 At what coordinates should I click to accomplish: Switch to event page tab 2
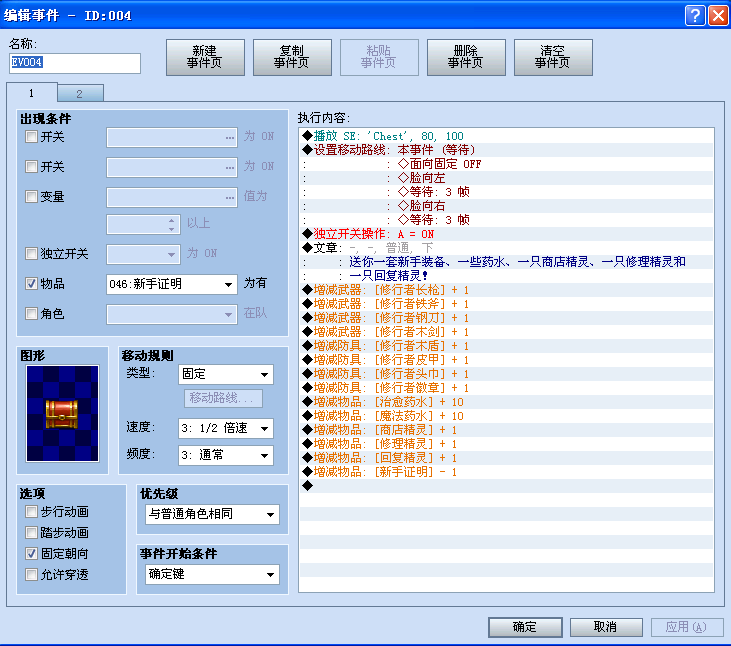click(x=80, y=94)
